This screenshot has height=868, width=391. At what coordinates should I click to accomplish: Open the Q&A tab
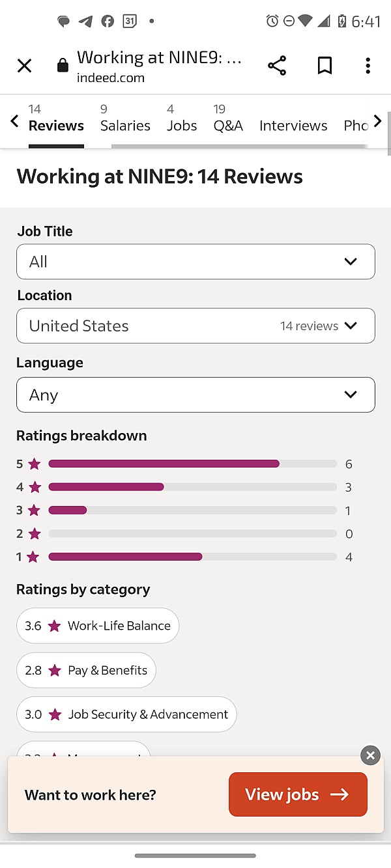pyautogui.click(x=228, y=125)
